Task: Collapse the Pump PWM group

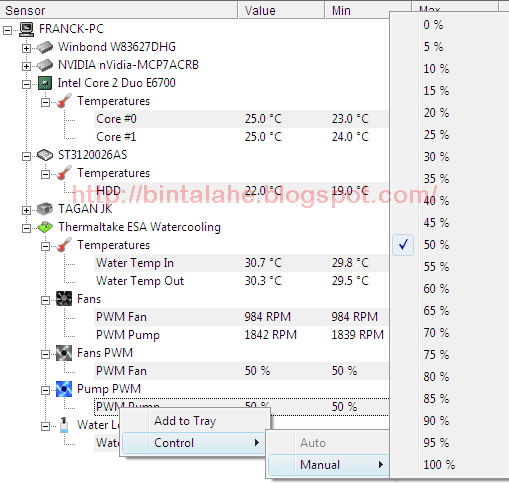Action: click(45, 391)
